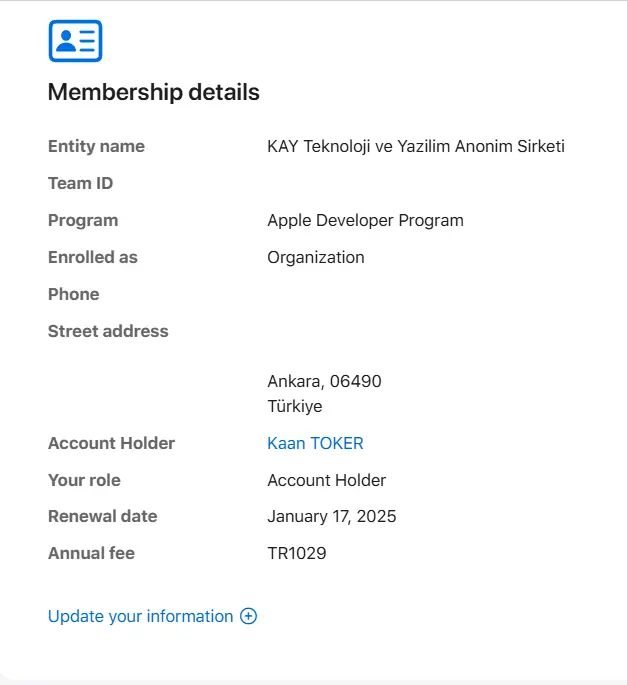The width and height of the screenshot is (627, 685).
Task: Click the membership ID card icon
Action: (x=75, y=41)
